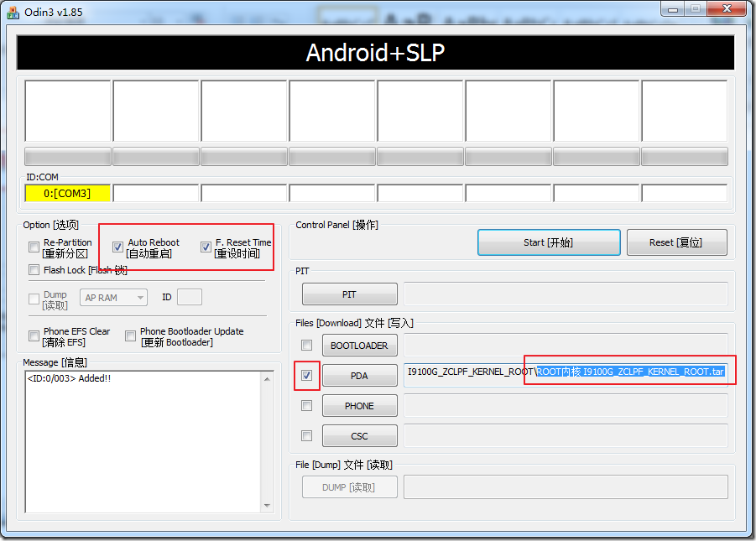The width and height of the screenshot is (756, 541).
Task: Click the Message log up arrow
Action: 267,379
